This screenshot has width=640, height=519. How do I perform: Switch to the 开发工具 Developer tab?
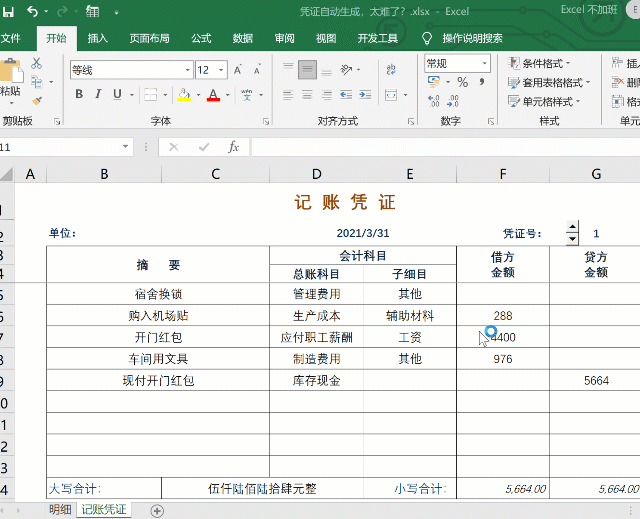pos(378,38)
